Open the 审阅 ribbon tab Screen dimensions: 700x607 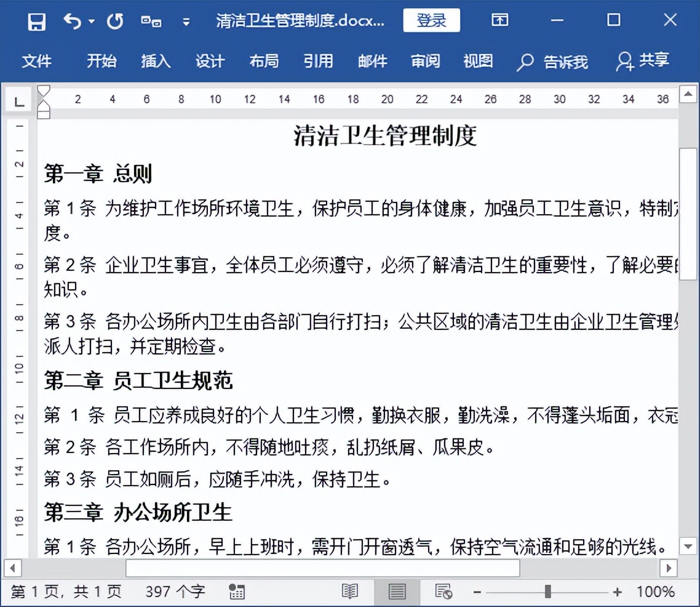[x=424, y=61]
